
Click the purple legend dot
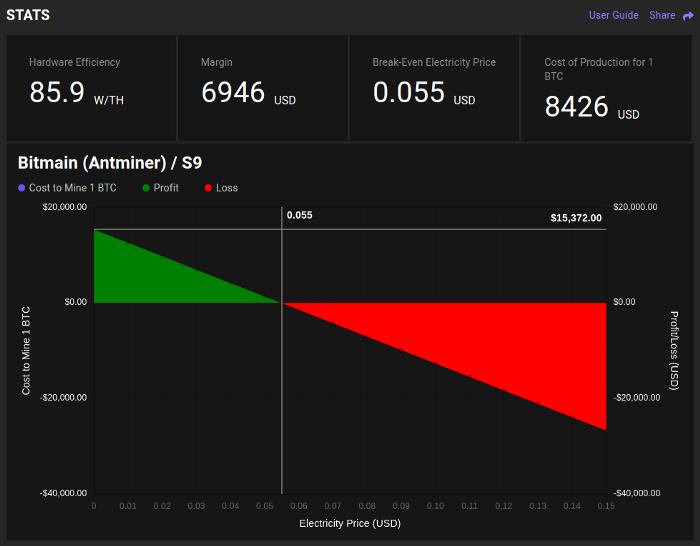tap(21, 188)
